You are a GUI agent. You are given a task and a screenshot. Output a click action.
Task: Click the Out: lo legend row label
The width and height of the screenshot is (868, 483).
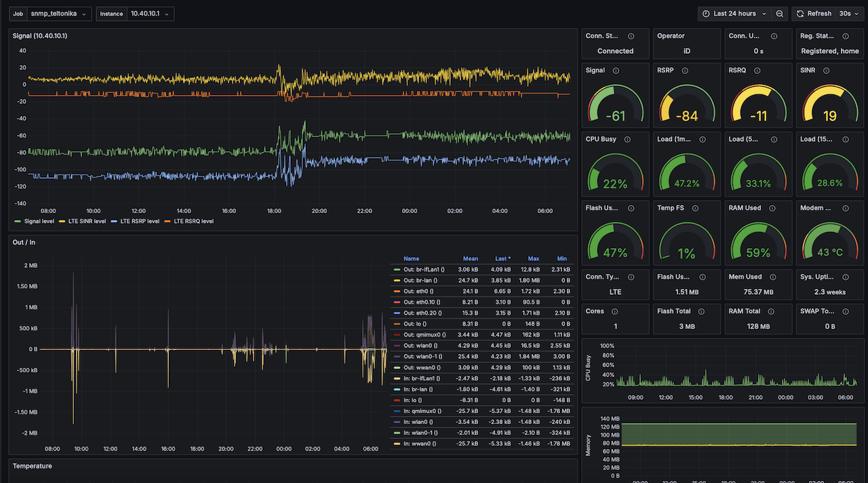pyautogui.click(x=416, y=324)
